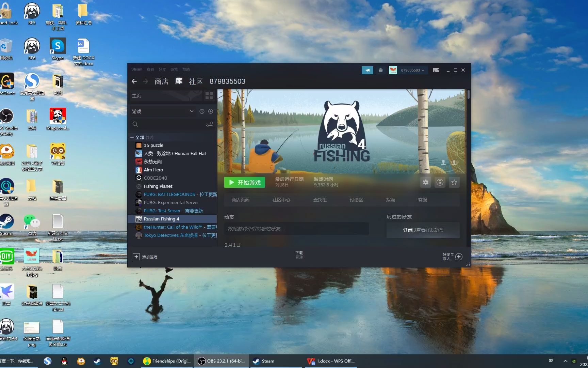Select 永劫无间 in the library list

173,162
